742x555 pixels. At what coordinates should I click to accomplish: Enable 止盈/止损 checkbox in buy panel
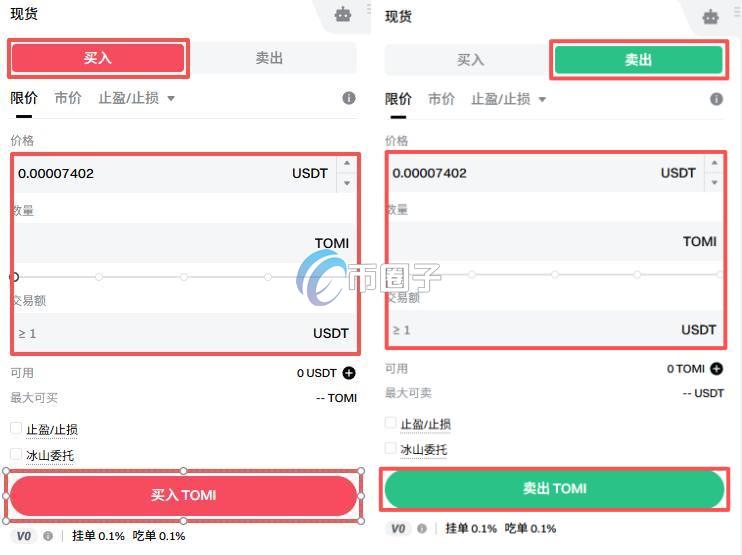click(16, 428)
